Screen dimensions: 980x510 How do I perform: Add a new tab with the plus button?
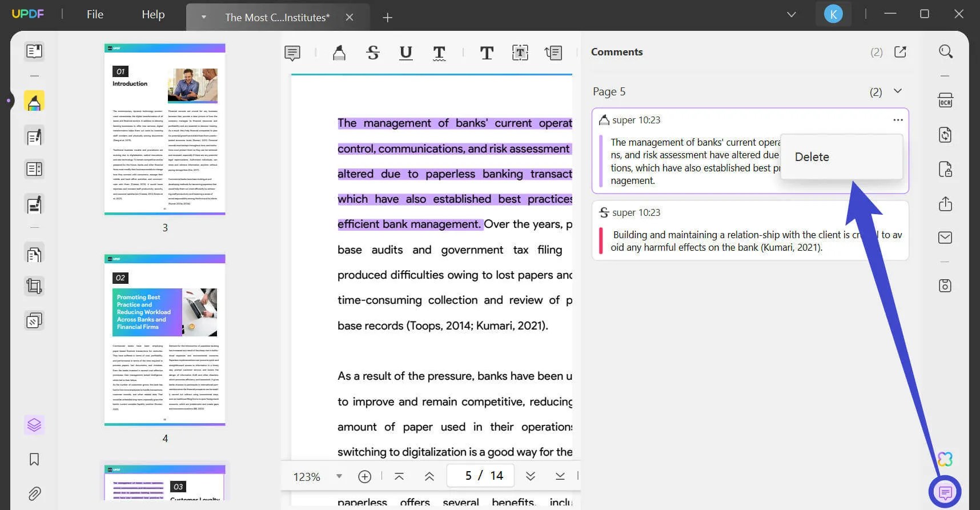click(387, 18)
